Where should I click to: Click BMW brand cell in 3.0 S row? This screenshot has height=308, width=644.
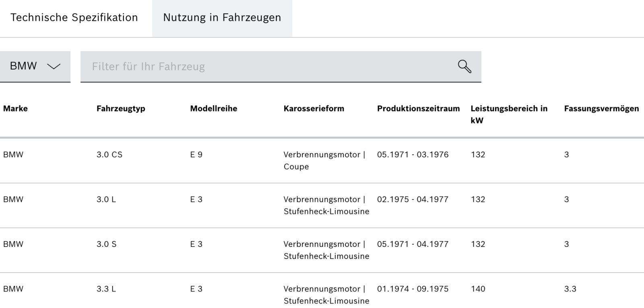[x=13, y=244]
